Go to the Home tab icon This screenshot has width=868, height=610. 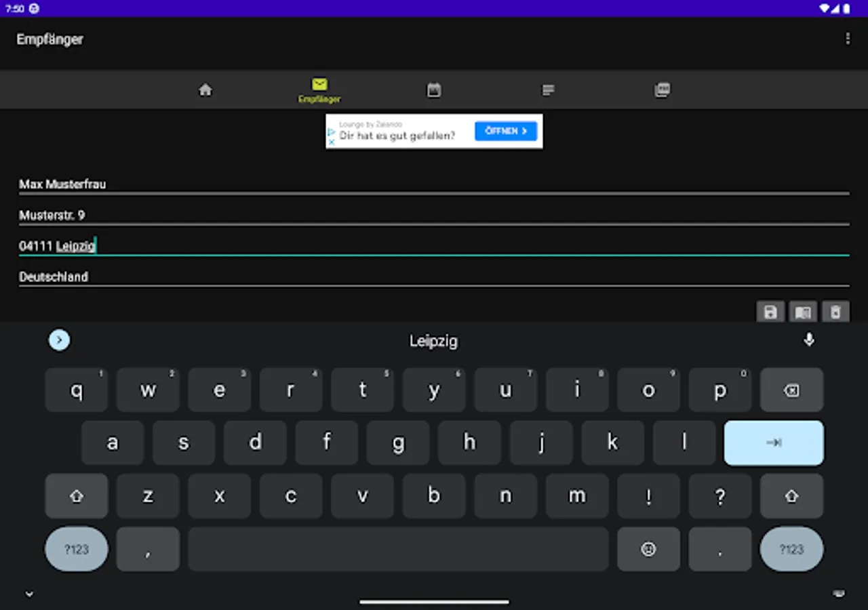click(x=205, y=89)
